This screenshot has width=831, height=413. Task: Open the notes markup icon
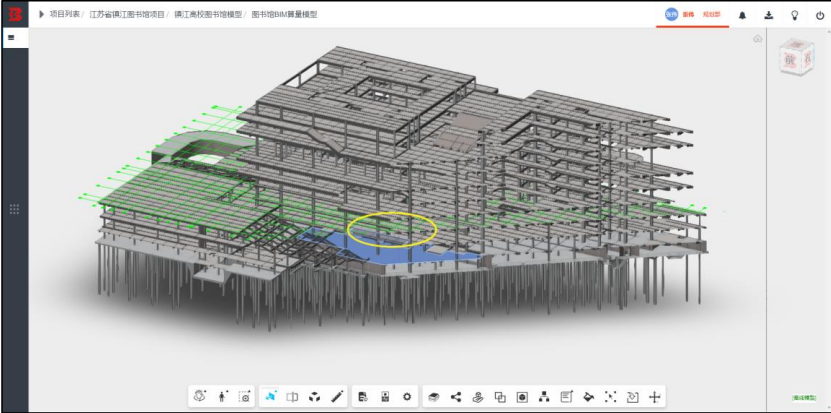click(x=567, y=396)
